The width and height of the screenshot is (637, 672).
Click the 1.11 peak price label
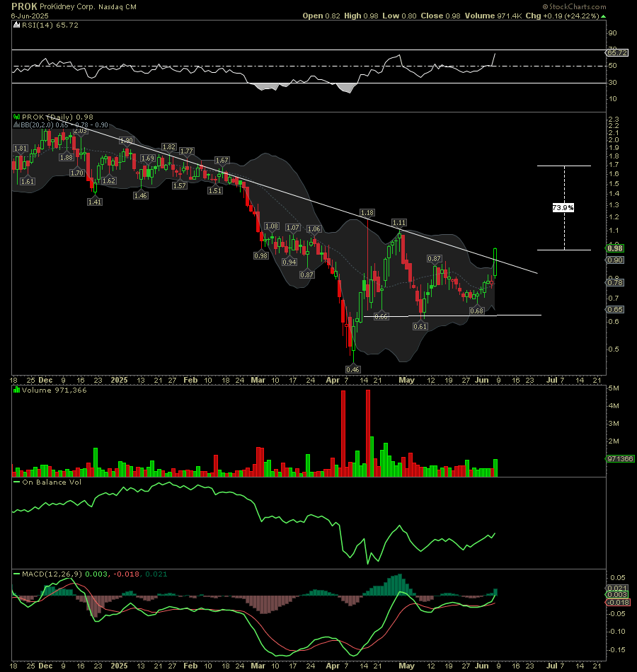click(x=399, y=222)
